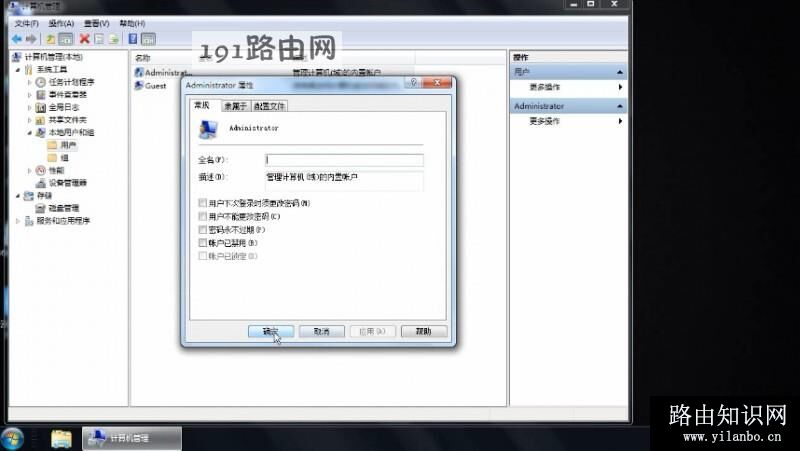Expand the 服务和应用程序 node arrow
The height and width of the screenshot is (451, 800).
(x=18, y=221)
